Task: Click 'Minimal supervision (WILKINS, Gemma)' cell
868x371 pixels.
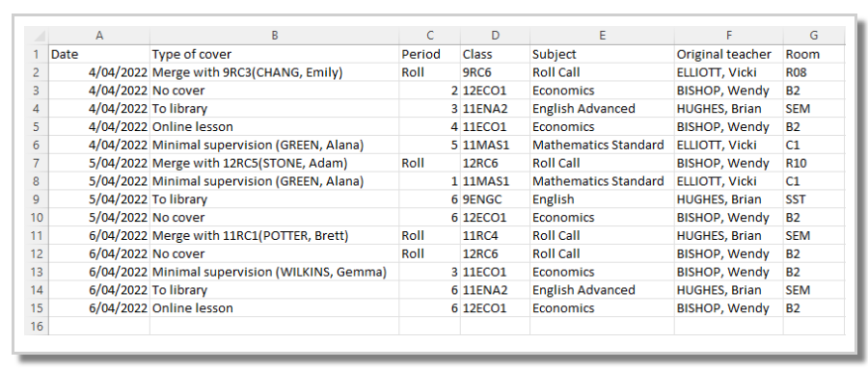Action: pyautogui.click(x=275, y=272)
